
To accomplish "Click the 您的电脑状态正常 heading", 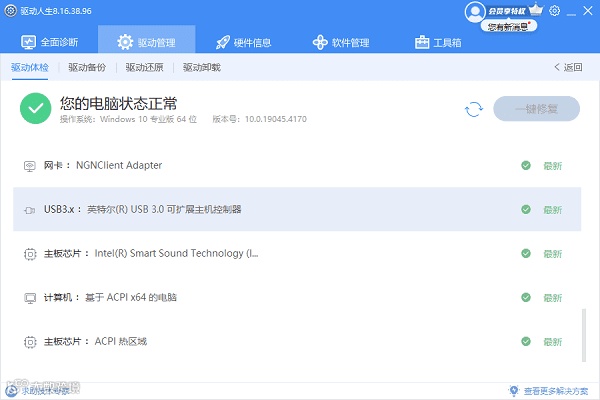I will pyautogui.click(x=118, y=103).
